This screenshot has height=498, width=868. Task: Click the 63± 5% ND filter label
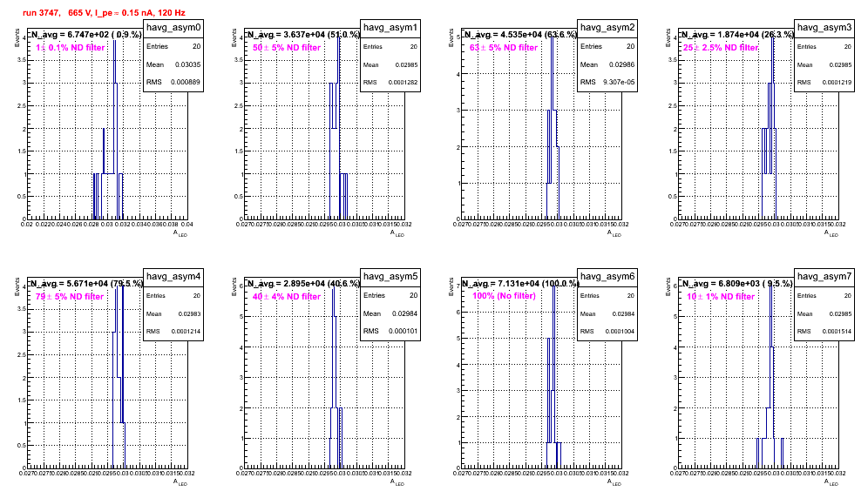[x=504, y=48]
